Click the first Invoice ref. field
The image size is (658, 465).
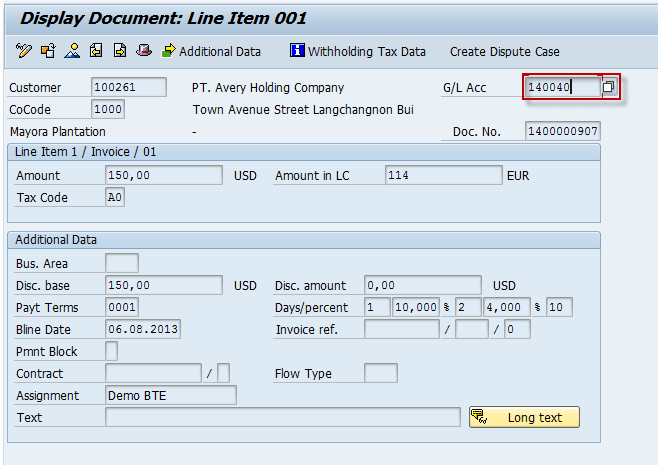pyautogui.click(x=402, y=329)
